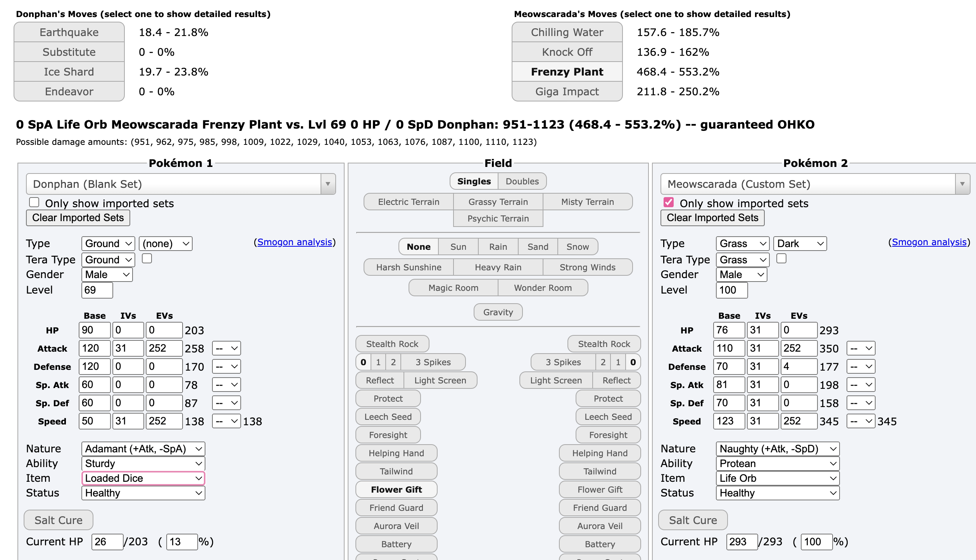This screenshot has width=976, height=560.
Task: Edit Meowscarada's Level field showing 100
Action: click(x=732, y=290)
